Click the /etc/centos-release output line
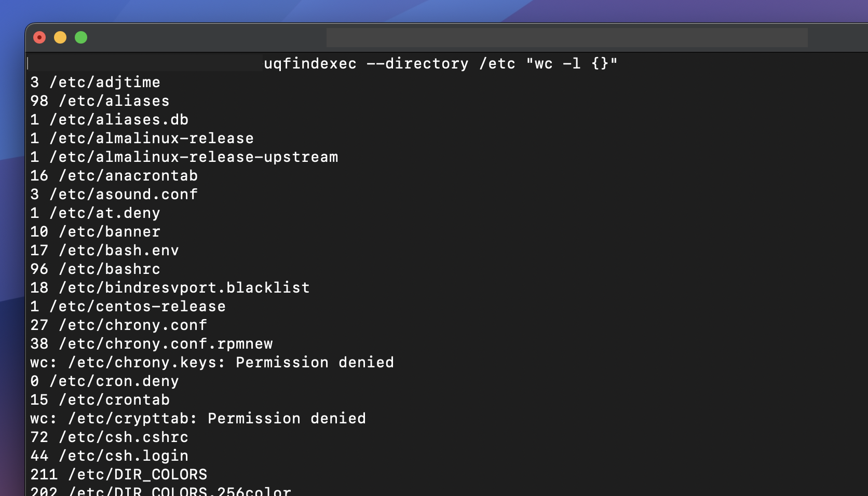Viewport: 868px width, 496px height. point(128,307)
